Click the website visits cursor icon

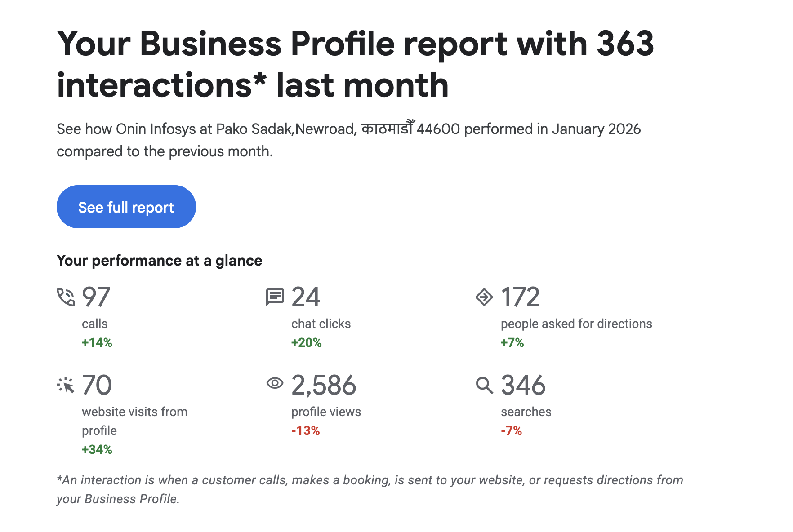pyautogui.click(x=66, y=385)
